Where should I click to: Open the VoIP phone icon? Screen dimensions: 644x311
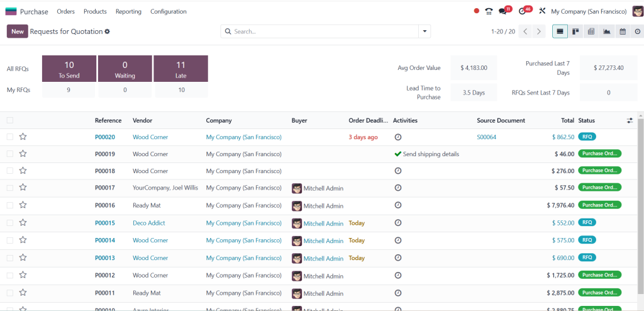point(489,11)
